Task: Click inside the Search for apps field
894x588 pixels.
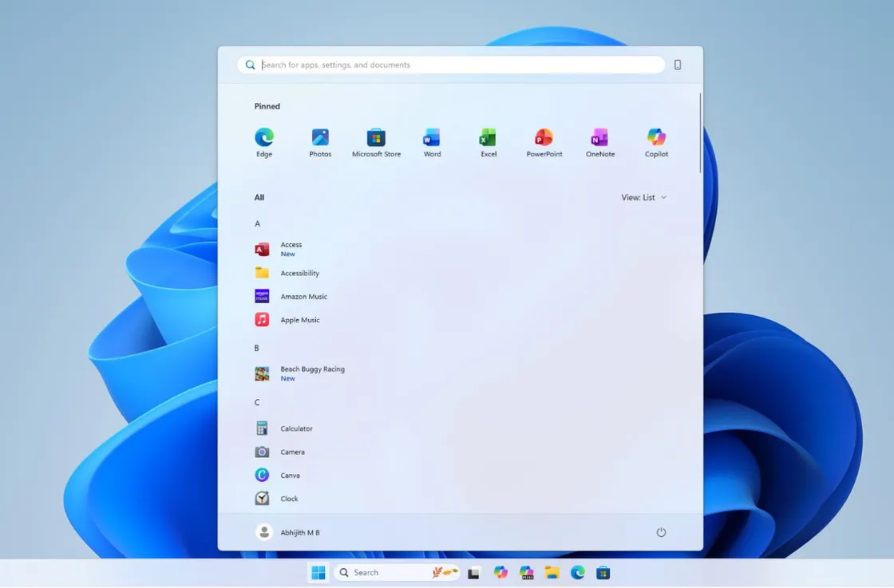Action: click(449, 65)
